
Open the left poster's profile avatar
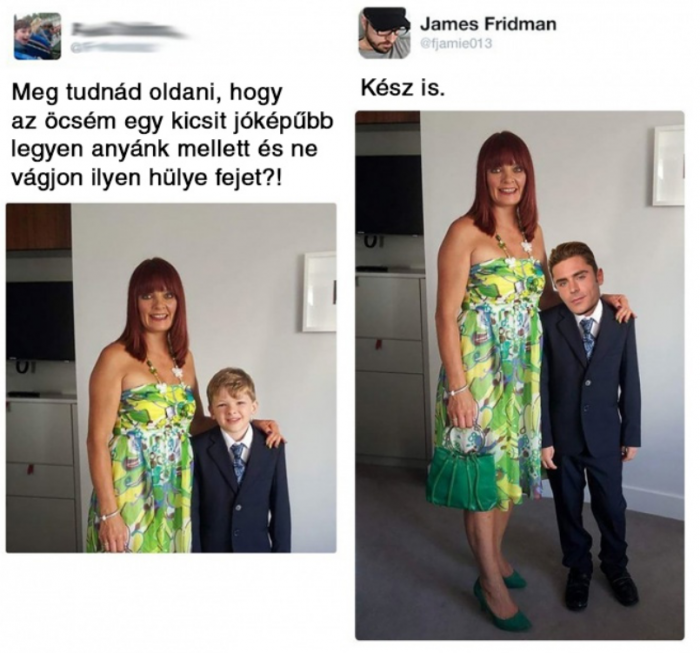pos(38,36)
